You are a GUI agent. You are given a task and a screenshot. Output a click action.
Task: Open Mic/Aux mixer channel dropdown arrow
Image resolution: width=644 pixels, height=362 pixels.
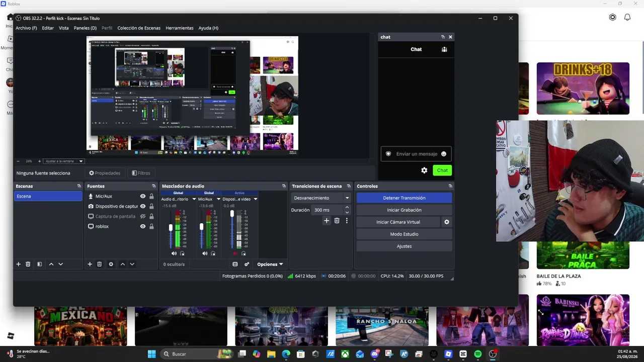tap(218, 199)
